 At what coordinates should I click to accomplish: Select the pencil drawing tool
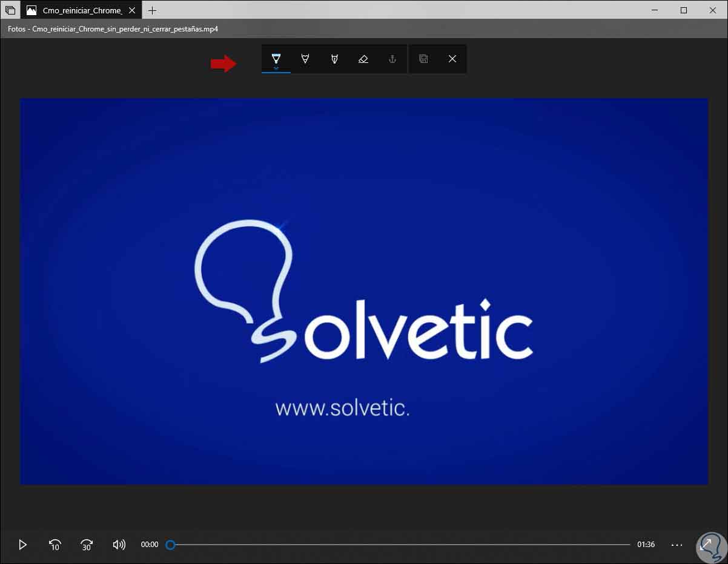click(305, 59)
